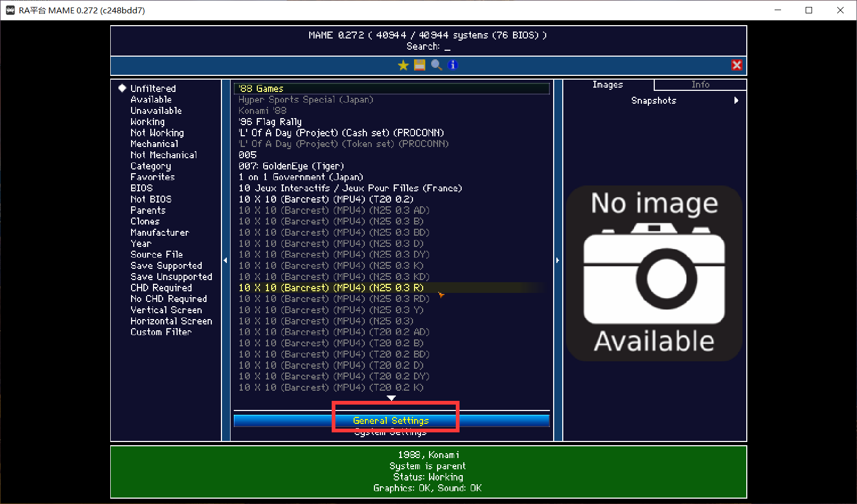The height and width of the screenshot is (504, 857).
Task: Pick the Source File filter
Action: [157, 254]
